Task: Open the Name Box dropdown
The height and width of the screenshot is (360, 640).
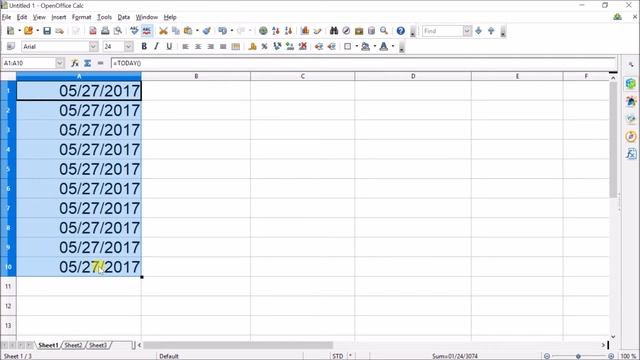Action: [60, 63]
